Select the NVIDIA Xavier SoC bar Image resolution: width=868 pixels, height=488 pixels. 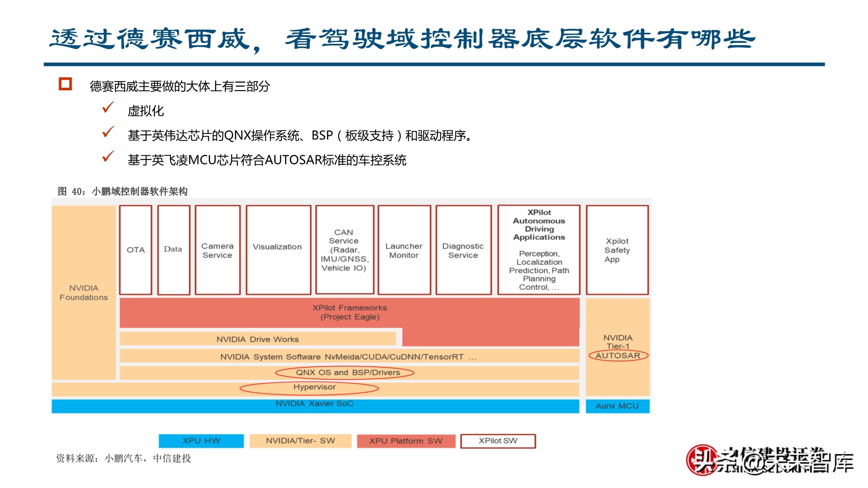click(x=316, y=406)
